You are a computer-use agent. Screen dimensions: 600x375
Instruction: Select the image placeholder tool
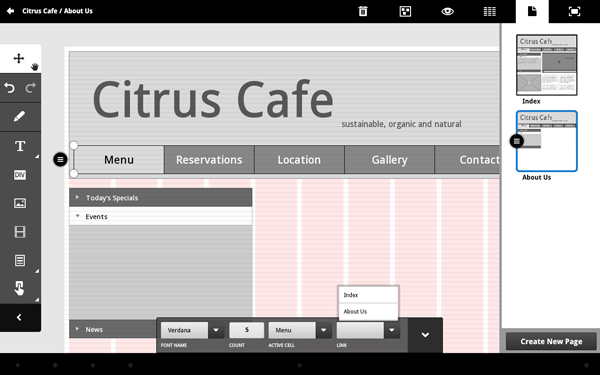[20, 203]
